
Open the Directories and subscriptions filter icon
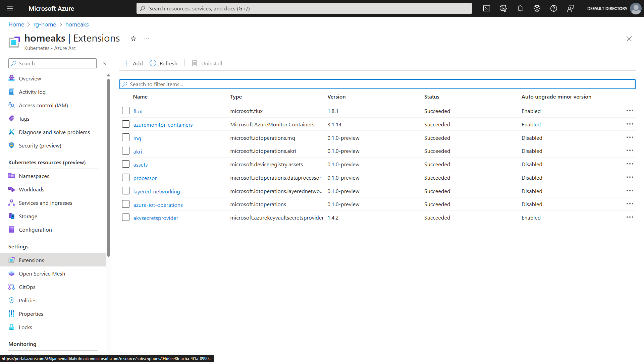pos(503,8)
